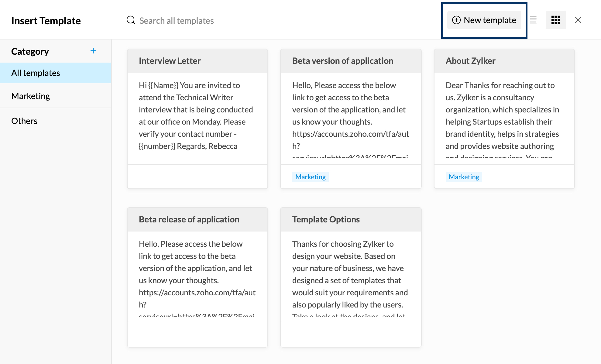The height and width of the screenshot is (364, 601).
Task: Click Marketing tag on Beta version card
Action: click(x=310, y=177)
